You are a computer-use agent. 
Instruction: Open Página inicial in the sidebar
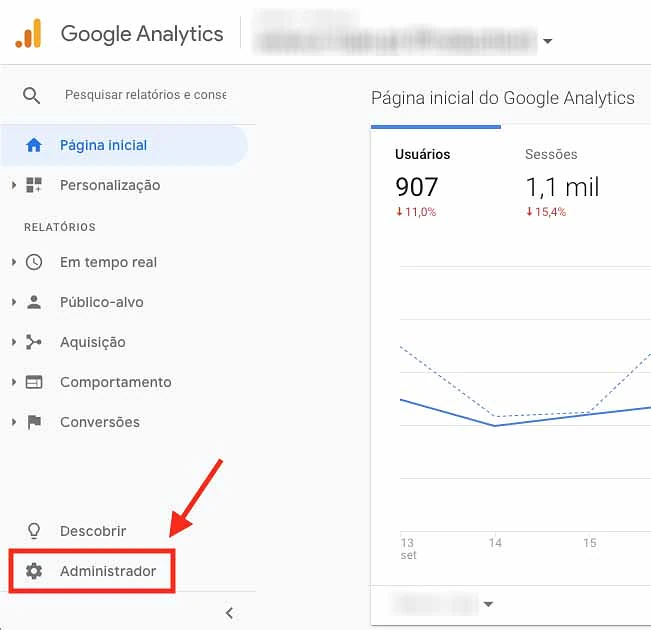(x=124, y=145)
